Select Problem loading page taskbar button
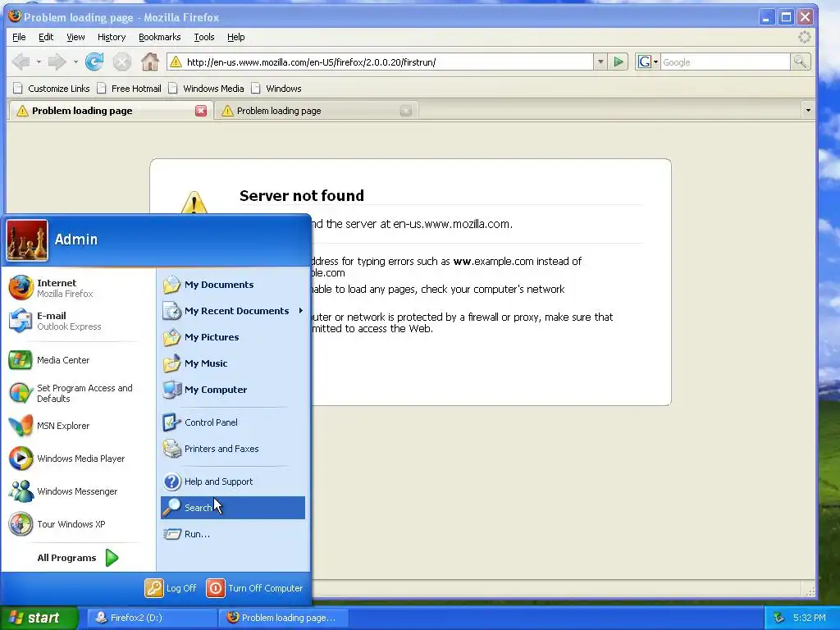The image size is (840, 630). coord(284,618)
